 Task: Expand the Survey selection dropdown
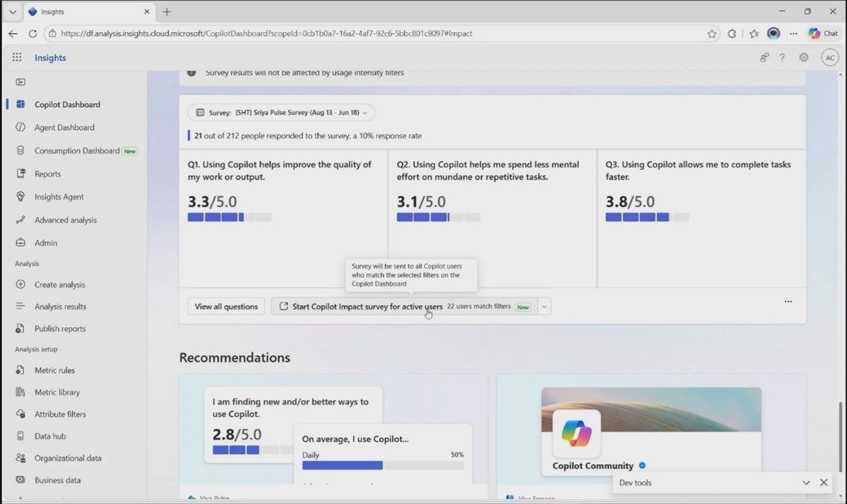pyautogui.click(x=281, y=113)
